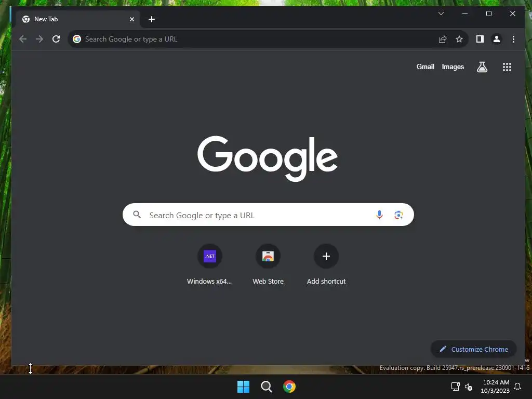532x399 pixels.
Task: Click the Customize Chrome button
Action: coord(474,349)
